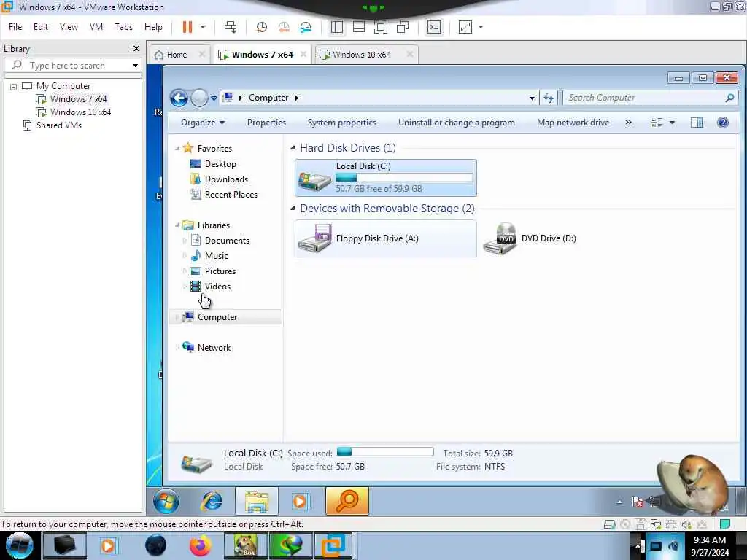Toggle the library sidebar view icon
Viewport: 747px width, 560px height.
pos(337,27)
